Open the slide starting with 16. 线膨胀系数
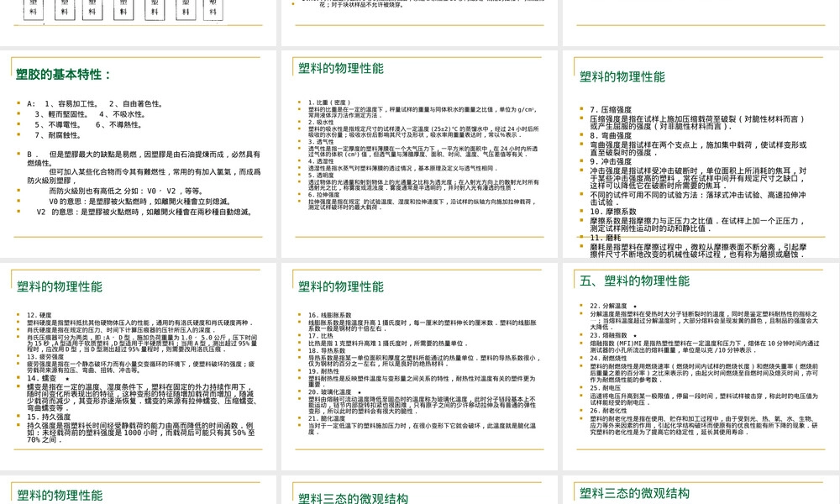Image resolution: width=840 pixels, height=504 pixels. 419,366
